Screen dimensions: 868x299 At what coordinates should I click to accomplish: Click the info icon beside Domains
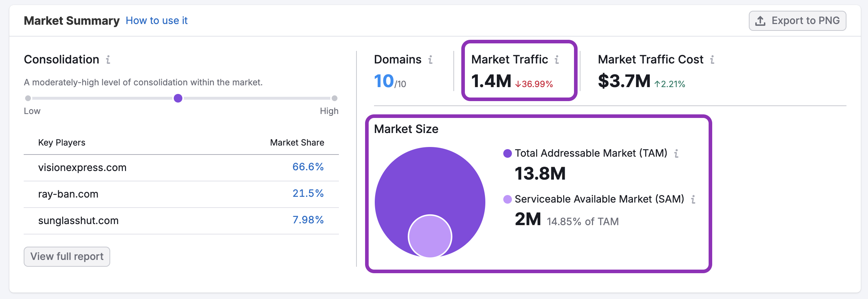430,60
